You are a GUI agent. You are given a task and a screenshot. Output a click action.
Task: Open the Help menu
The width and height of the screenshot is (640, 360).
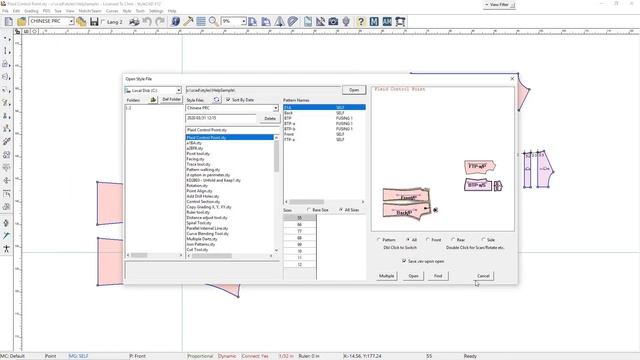pyautogui.click(x=172, y=11)
